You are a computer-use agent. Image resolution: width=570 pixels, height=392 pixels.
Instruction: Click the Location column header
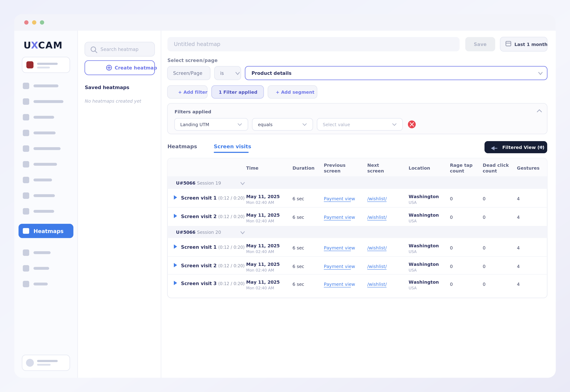click(x=419, y=168)
